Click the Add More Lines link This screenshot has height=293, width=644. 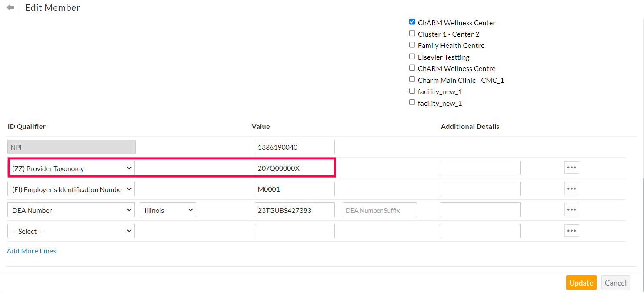(32, 251)
